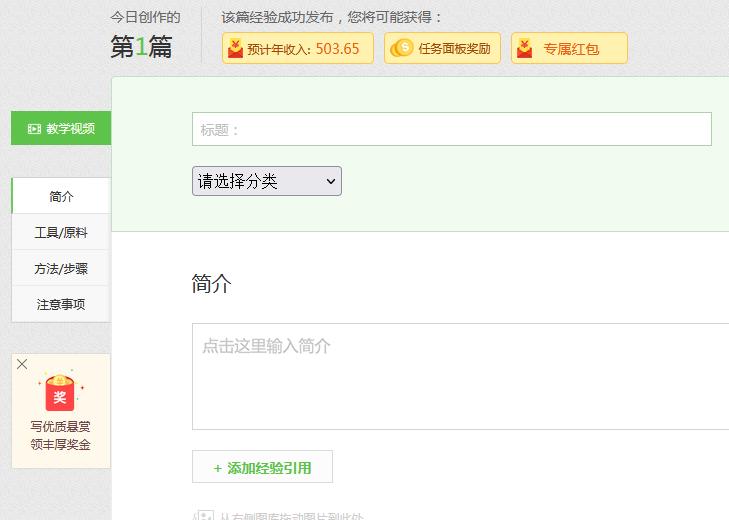Viewport: 729px width, 520px height.
Task: Click the 专属红包 badge
Action: click(x=570, y=48)
